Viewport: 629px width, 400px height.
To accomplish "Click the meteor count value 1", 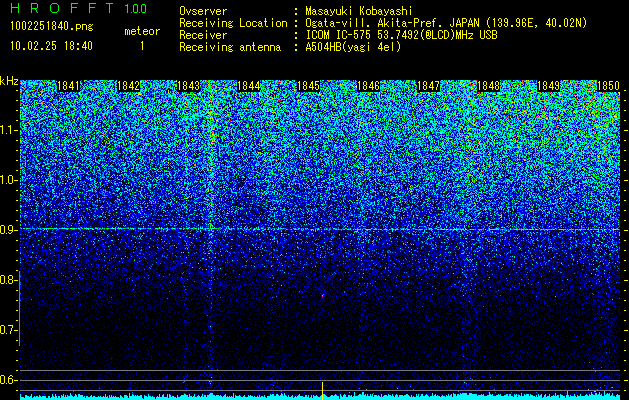I will click(x=142, y=46).
